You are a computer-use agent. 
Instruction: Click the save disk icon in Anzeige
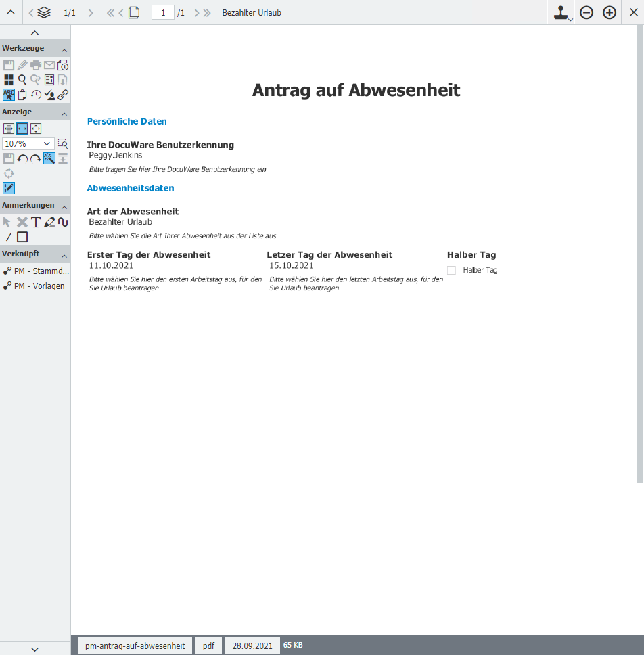9,158
